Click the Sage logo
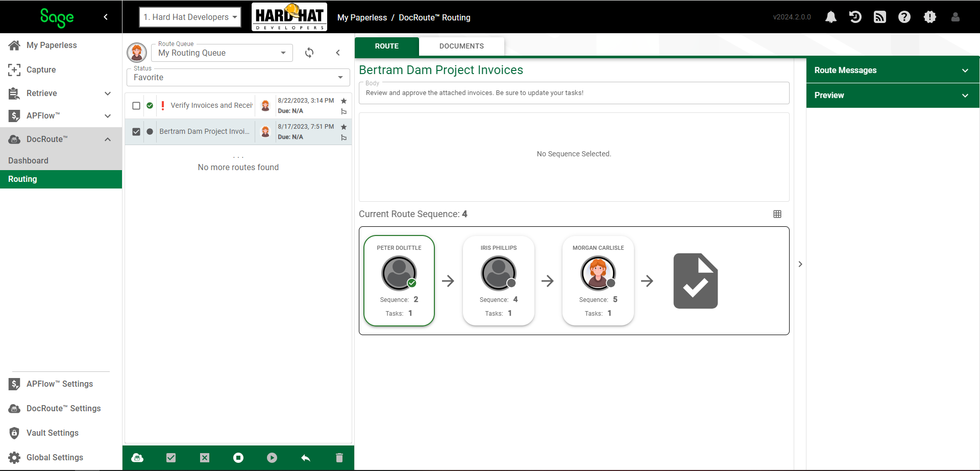 click(57, 18)
